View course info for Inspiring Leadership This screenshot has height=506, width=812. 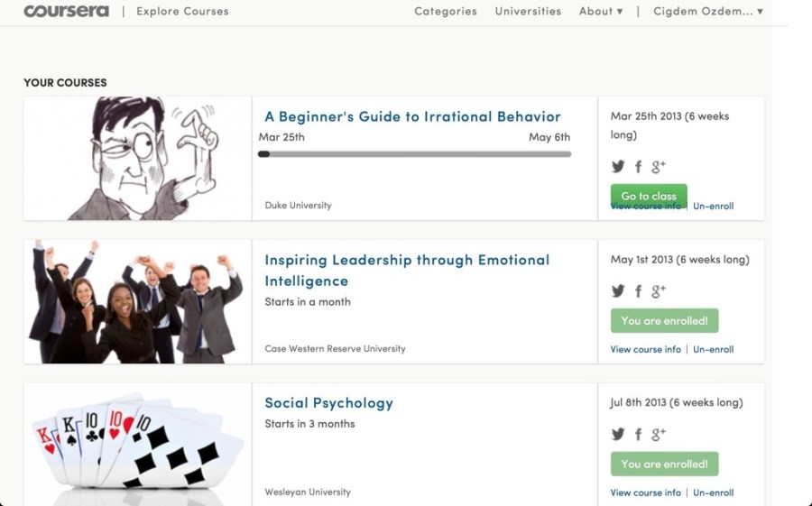tap(645, 349)
